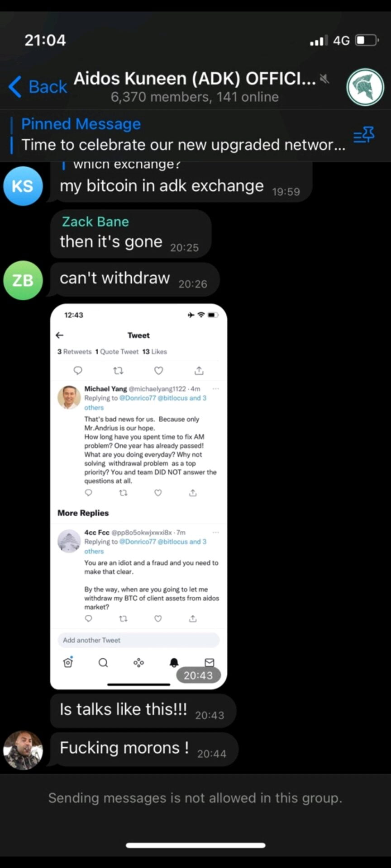Open group info via 'Aidos Kuneen (ADK) OFFICI...' title
The width and height of the screenshot is (391, 868).
coord(195,79)
